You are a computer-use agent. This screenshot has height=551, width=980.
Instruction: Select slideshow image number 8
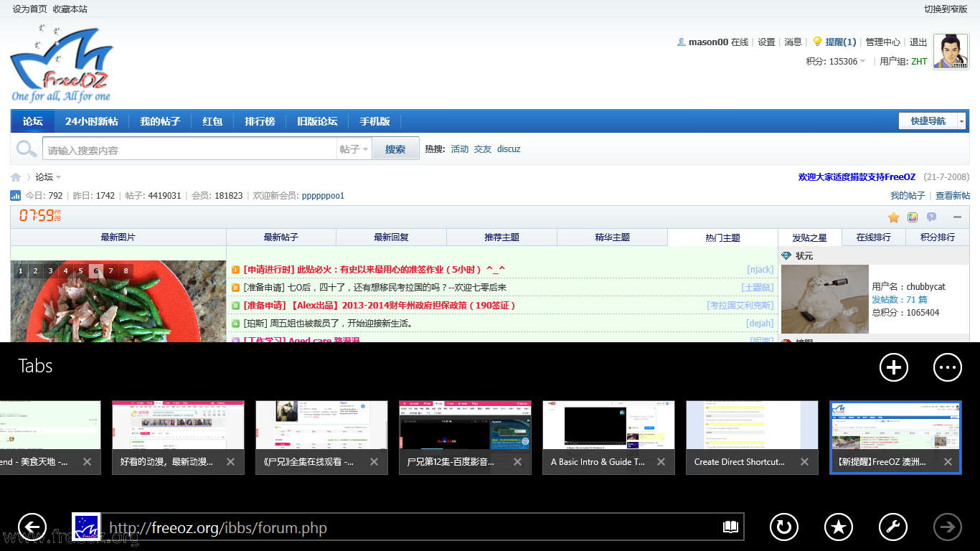click(x=126, y=270)
